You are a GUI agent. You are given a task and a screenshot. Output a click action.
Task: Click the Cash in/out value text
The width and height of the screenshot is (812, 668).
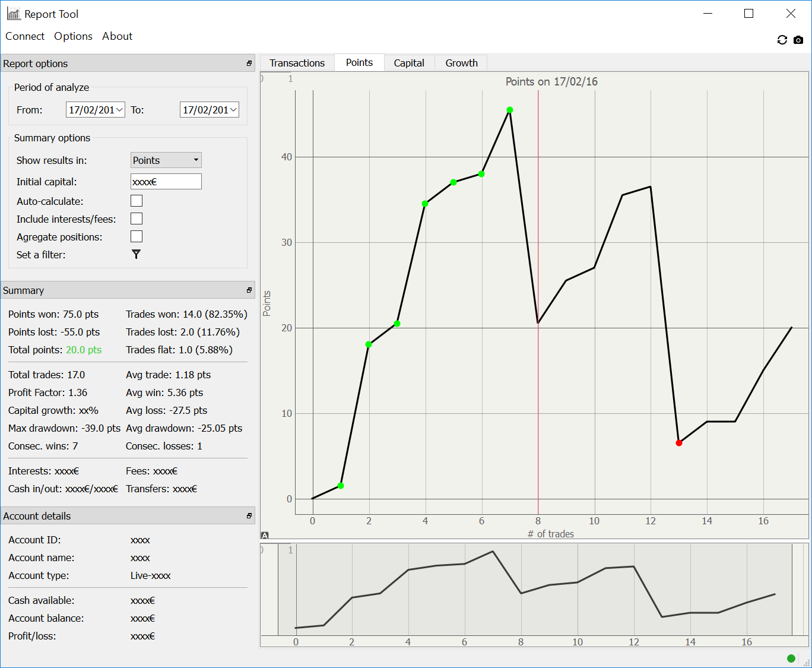(x=91, y=489)
